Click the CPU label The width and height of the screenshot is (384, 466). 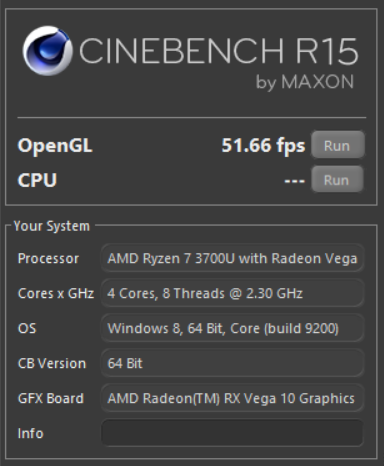click(37, 180)
